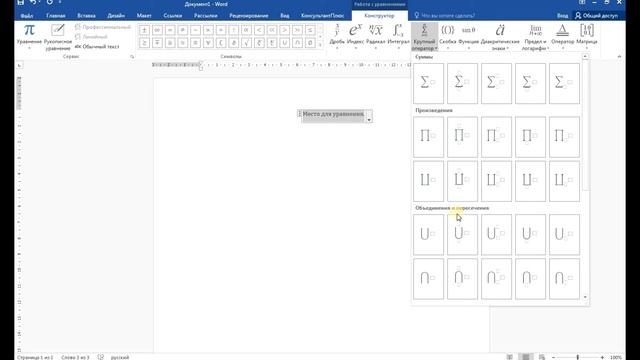Toggle Линейный equation format
The image size is (640, 360).
click(91, 37)
